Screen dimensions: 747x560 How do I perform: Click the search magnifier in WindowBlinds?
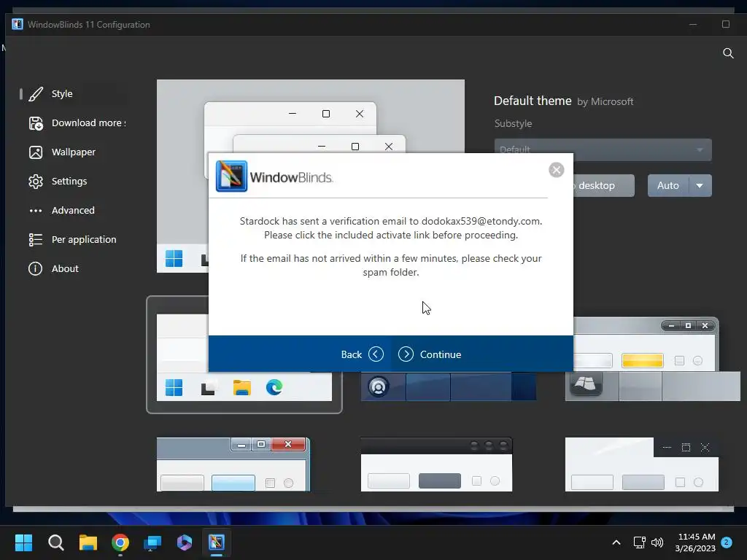728,52
